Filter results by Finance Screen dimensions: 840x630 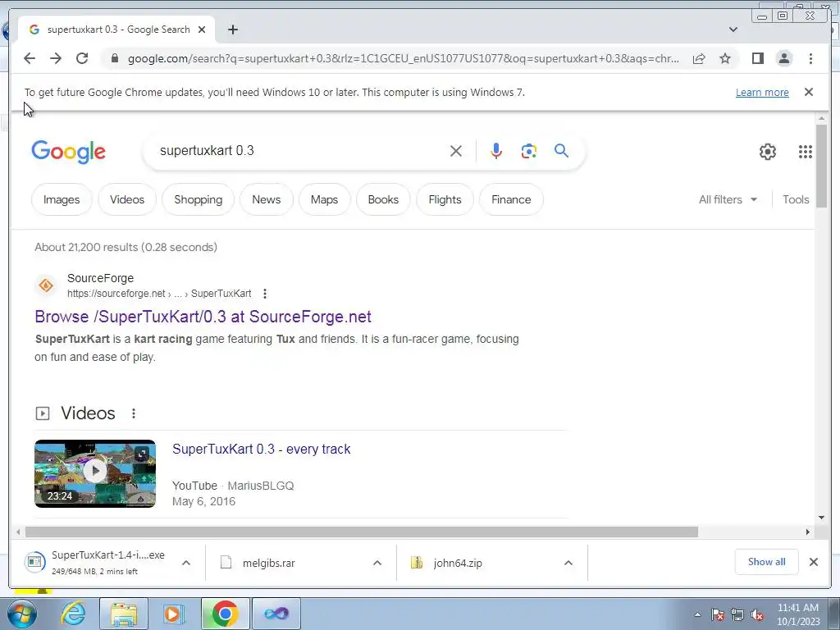pyautogui.click(x=511, y=199)
